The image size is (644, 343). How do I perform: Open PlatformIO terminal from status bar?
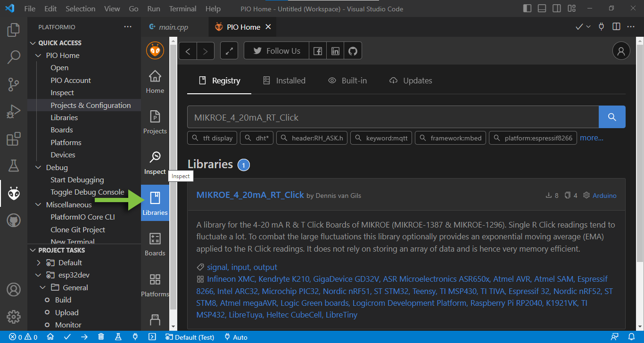click(152, 337)
